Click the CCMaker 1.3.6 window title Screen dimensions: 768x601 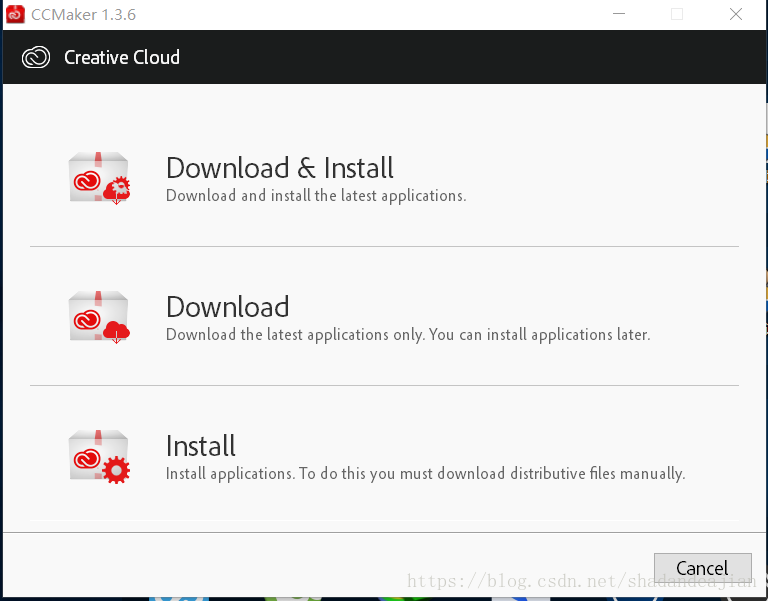(83, 15)
